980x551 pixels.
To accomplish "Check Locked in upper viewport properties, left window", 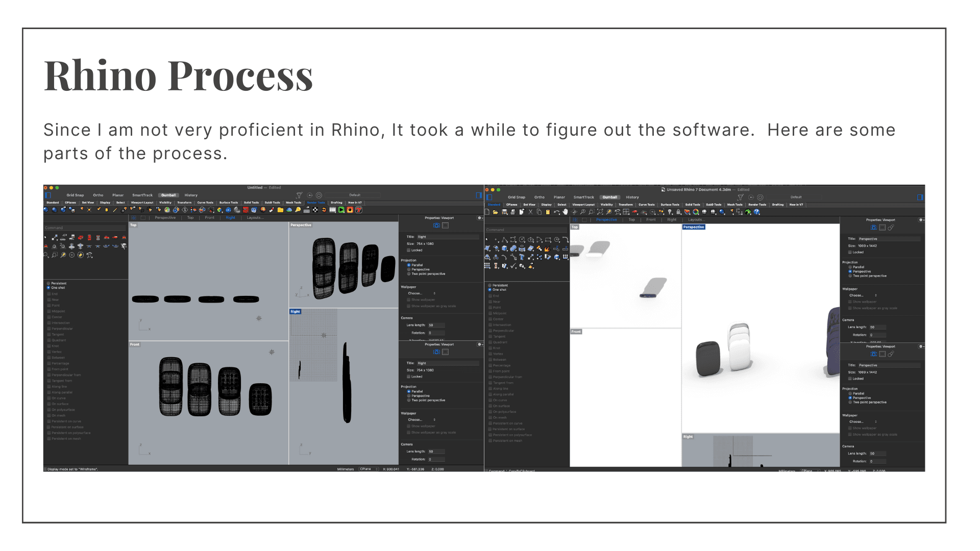I will [x=409, y=251].
